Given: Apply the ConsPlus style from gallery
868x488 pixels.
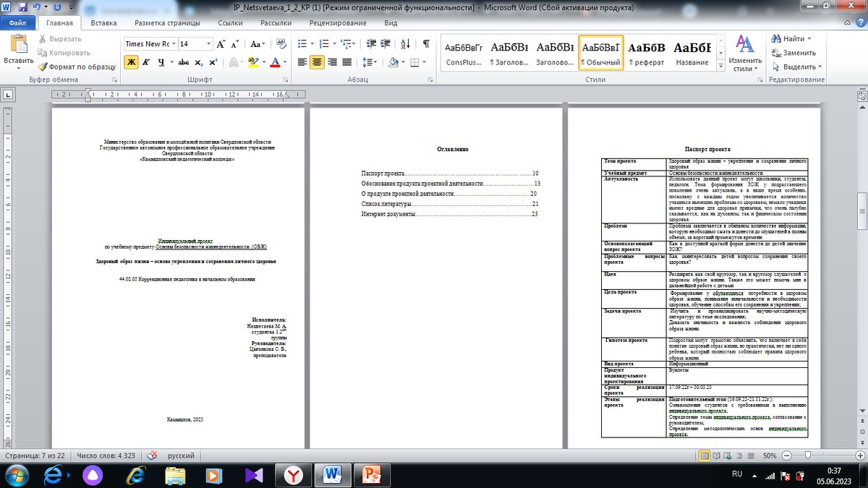Looking at the screenshot, I should (464, 54).
